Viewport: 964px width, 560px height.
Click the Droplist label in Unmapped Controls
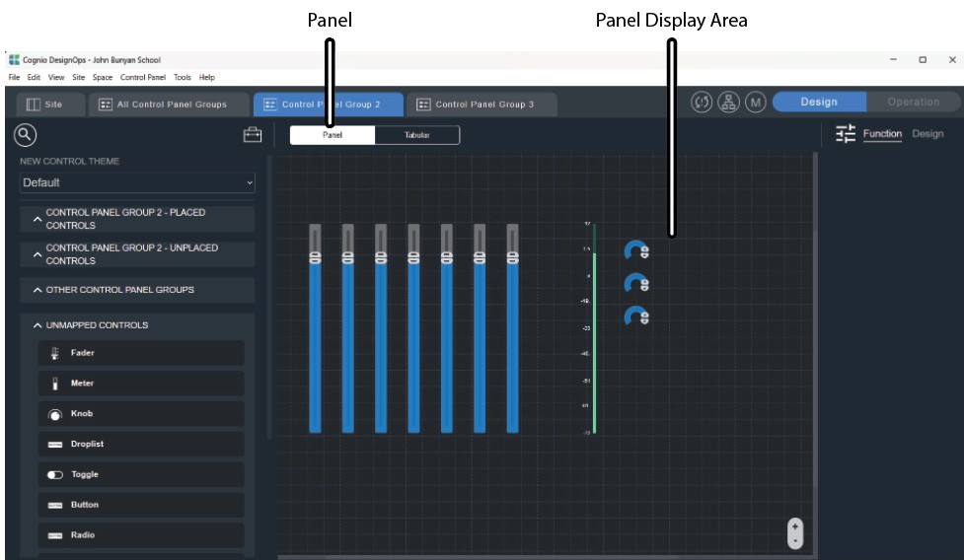87,444
